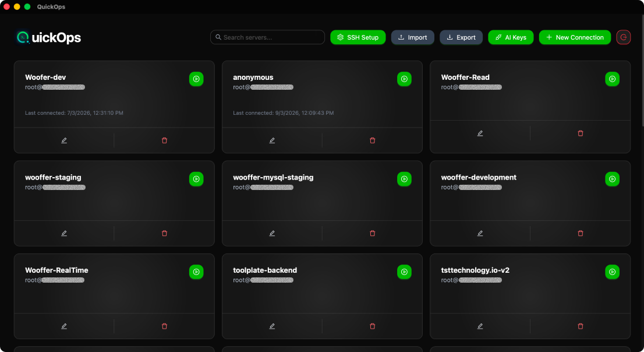Remove the Woofer-dev connection
The image size is (644, 352).
click(x=164, y=140)
